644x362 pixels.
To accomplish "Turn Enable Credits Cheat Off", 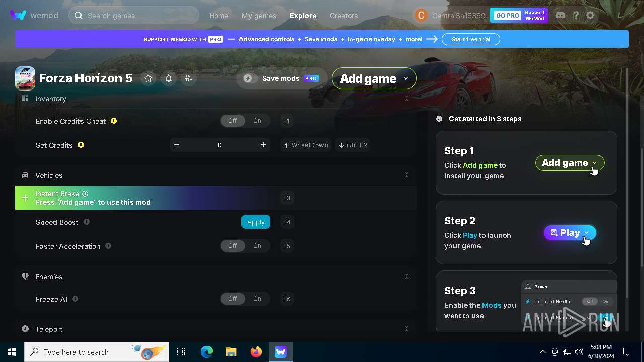I will click(232, 121).
